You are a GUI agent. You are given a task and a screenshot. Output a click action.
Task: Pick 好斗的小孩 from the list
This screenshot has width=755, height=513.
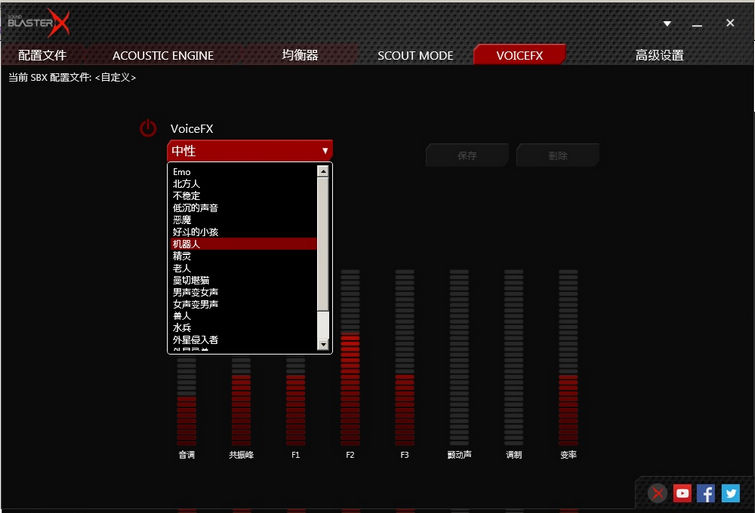point(244,232)
